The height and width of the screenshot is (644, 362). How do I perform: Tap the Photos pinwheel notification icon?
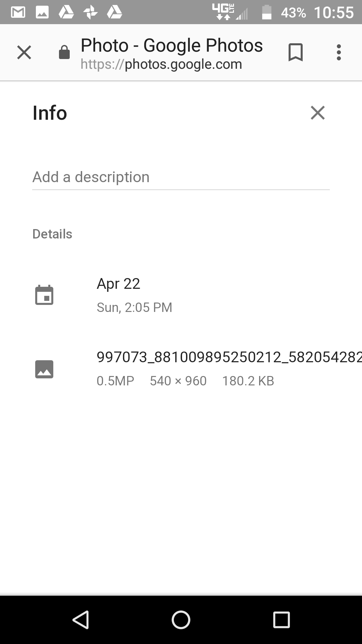pyautogui.click(x=90, y=13)
